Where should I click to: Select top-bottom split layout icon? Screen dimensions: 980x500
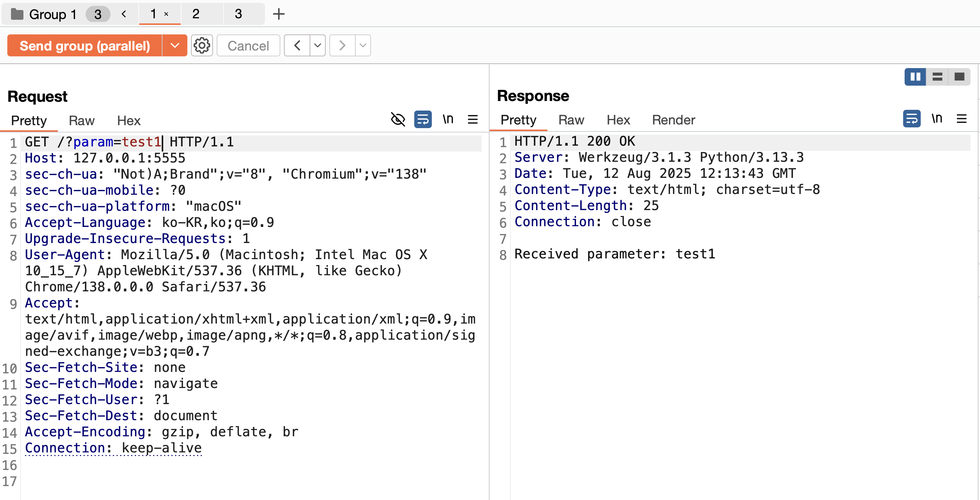937,77
